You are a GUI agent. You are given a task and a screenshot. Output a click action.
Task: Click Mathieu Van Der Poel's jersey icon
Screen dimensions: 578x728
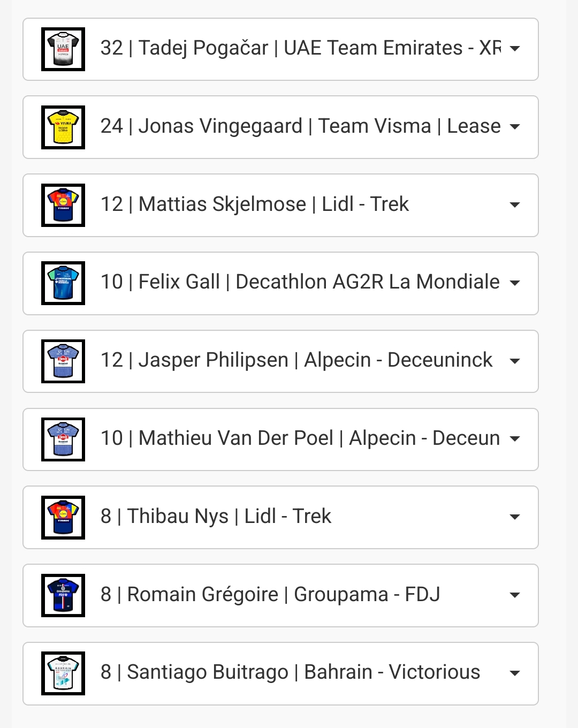tap(63, 439)
